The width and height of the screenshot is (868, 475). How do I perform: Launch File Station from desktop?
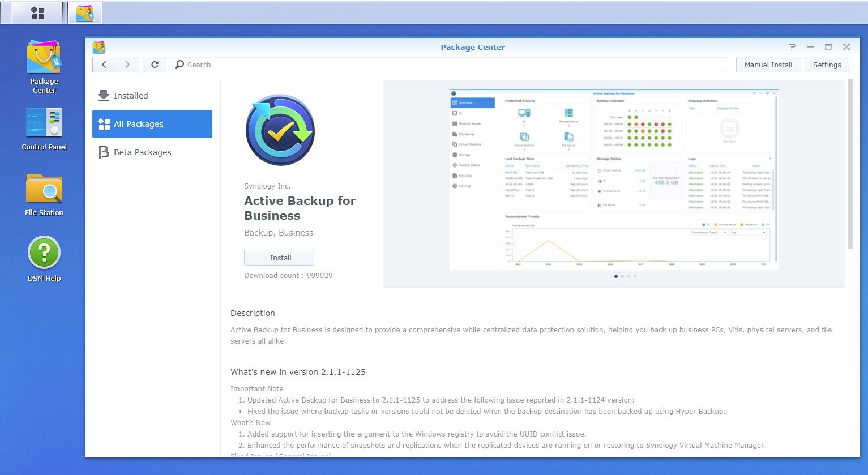pyautogui.click(x=44, y=195)
